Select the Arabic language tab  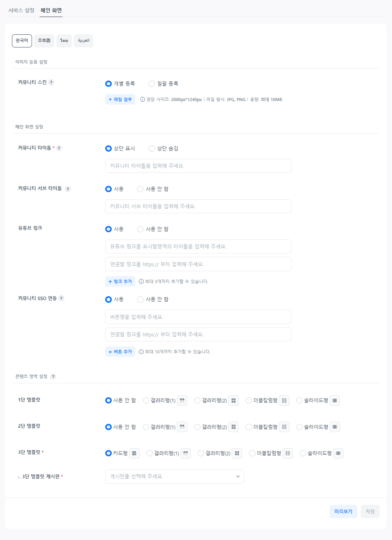click(x=84, y=40)
